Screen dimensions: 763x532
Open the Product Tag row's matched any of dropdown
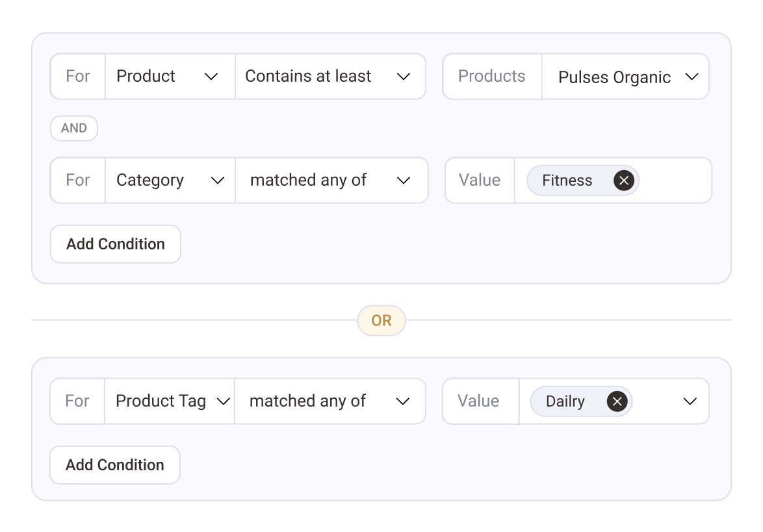pos(330,401)
